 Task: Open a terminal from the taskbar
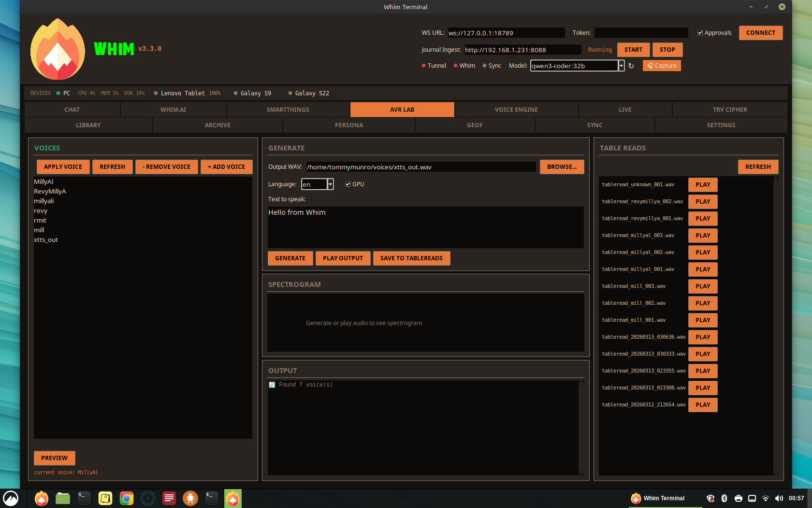point(84,498)
